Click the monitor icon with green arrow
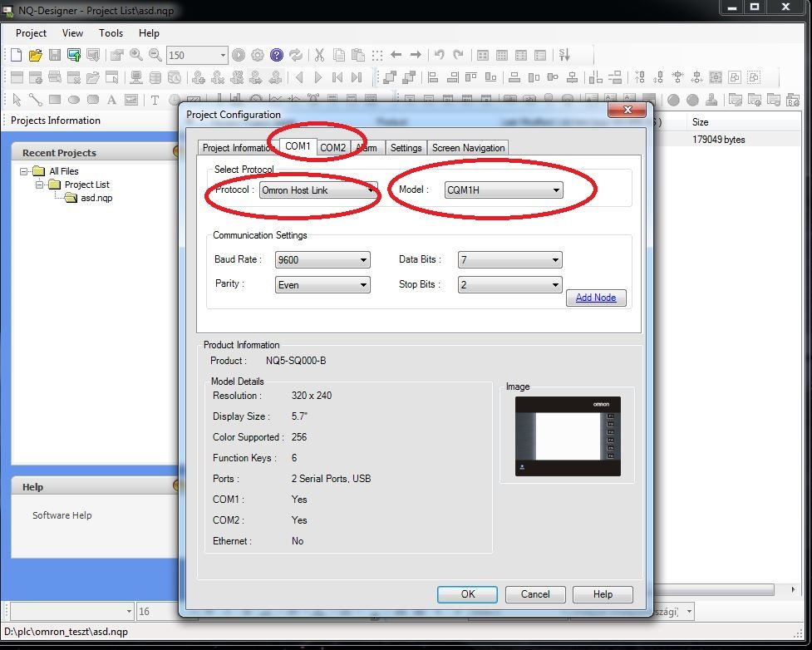Image resolution: width=812 pixels, height=650 pixels. pyautogui.click(x=74, y=55)
